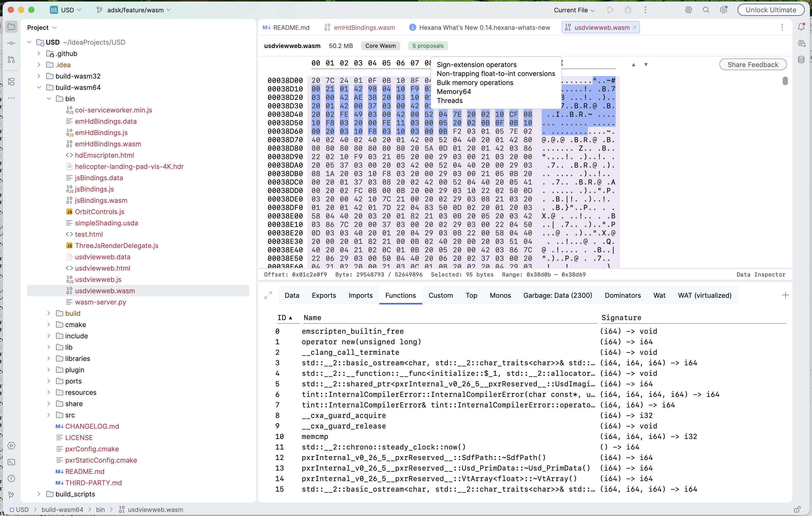Open Database tool window icon

click(801, 60)
